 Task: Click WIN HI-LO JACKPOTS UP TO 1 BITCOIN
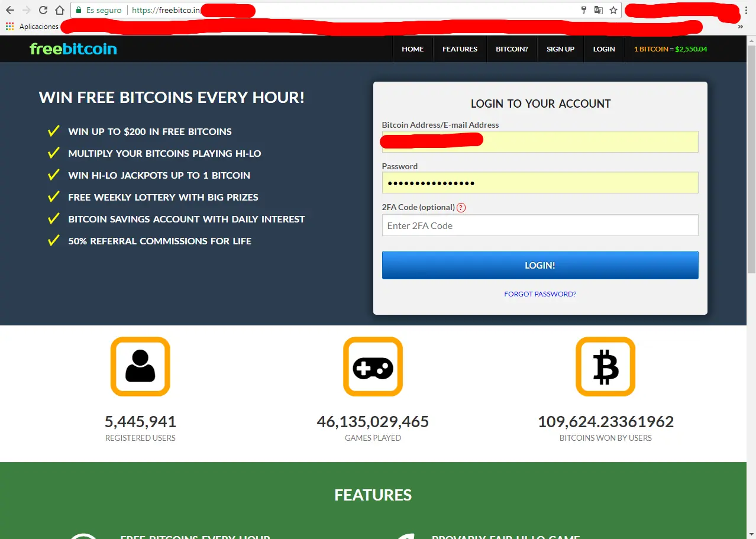(159, 175)
